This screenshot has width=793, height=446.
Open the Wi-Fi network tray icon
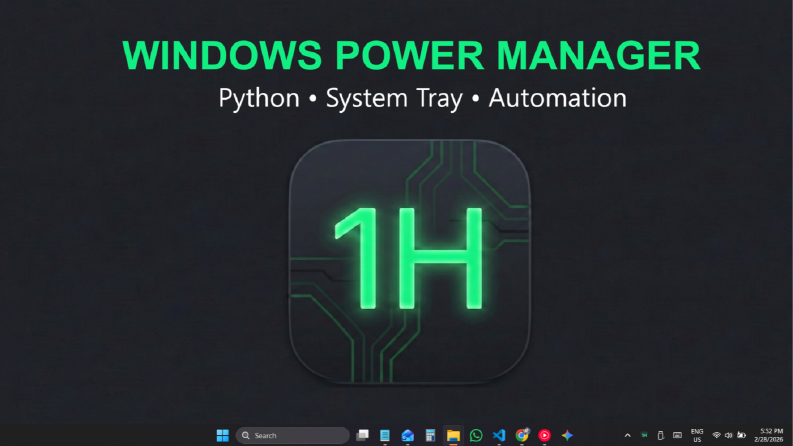tap(716, 435)
